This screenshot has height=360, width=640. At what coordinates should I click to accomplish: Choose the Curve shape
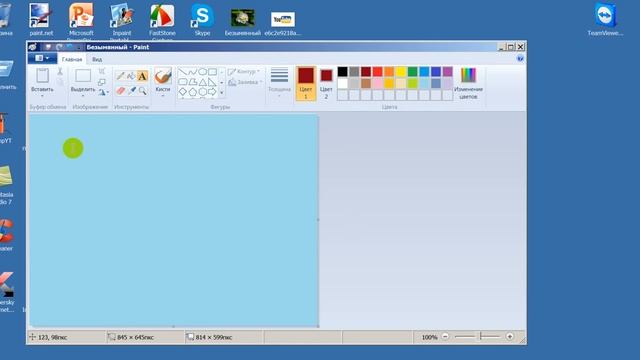tap(193, 72)
